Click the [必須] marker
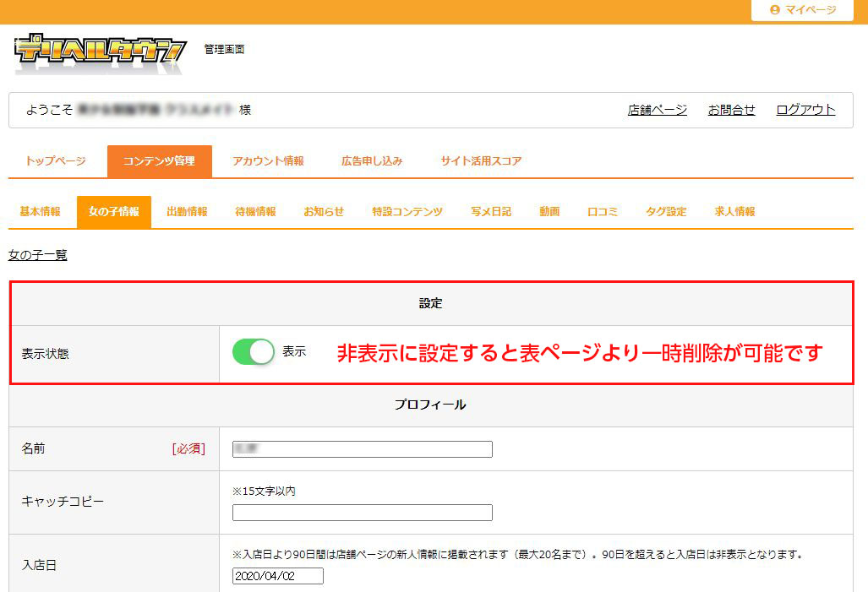Image resolution: width=868 pixels, height=592 pixels. pyautogui.click(x=188, y=448)
